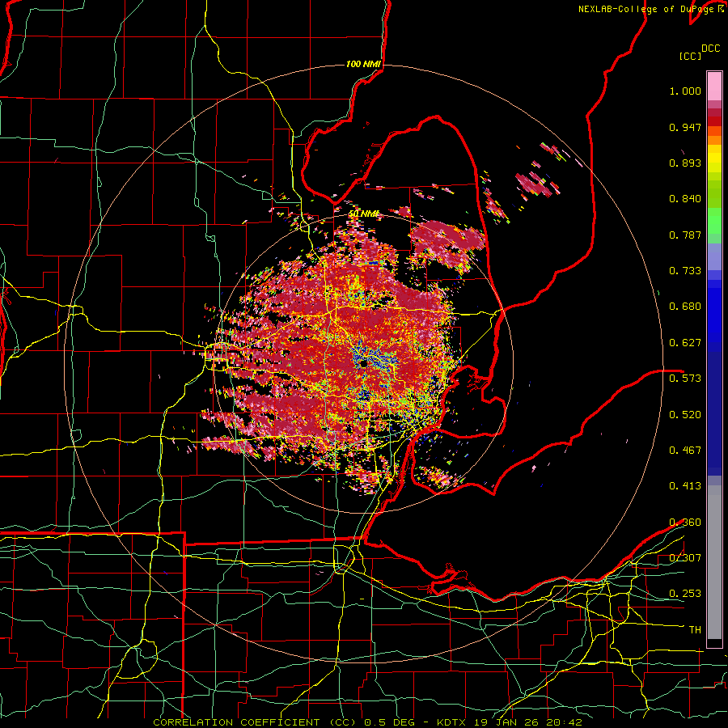Click the 0.627 scale value
This screenshot has width=728, height=728.
(685, 343)
